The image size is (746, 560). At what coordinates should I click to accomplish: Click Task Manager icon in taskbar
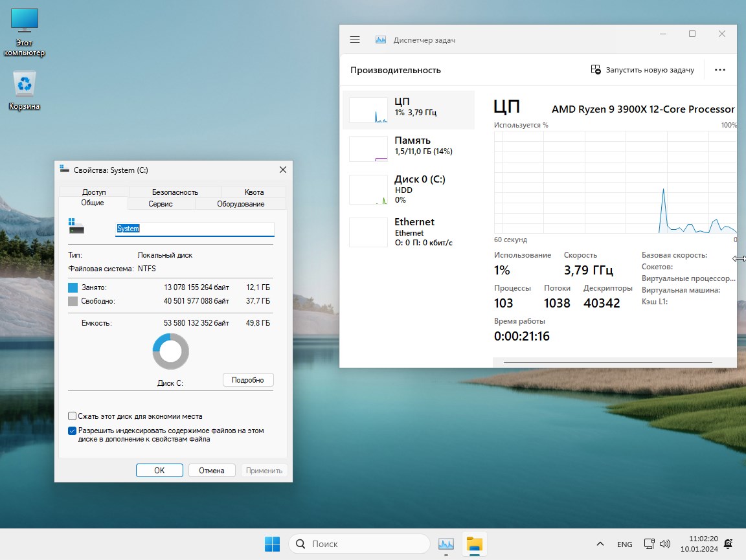(446, 544)
